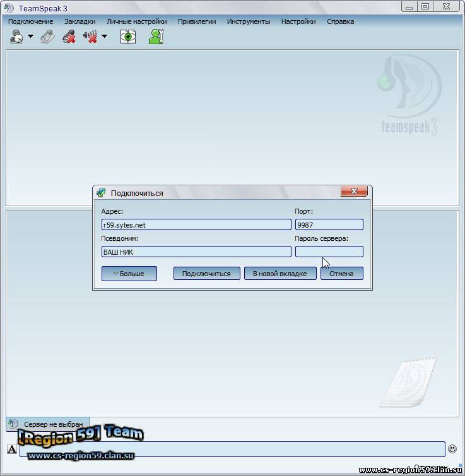Click the TeamSpeak 3 title bar icon
This screenshot has width=465, height=476.
click(8, 8)
